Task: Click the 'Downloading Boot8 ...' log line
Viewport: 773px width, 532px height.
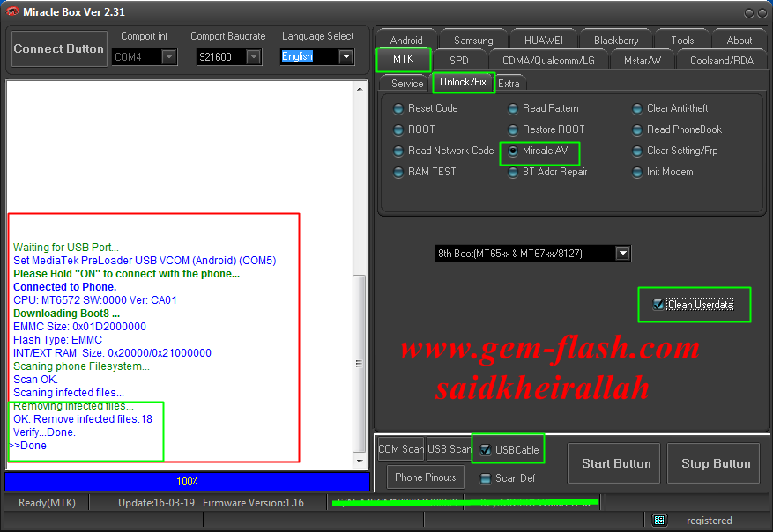Action: pyautogui.click(x=66, y=314)
